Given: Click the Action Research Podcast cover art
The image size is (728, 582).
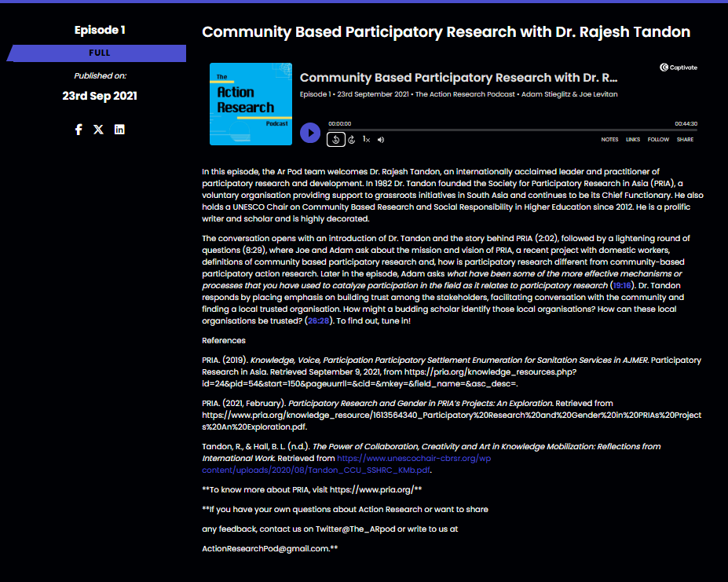Looking at the screenshot, I should pos(251,104).
